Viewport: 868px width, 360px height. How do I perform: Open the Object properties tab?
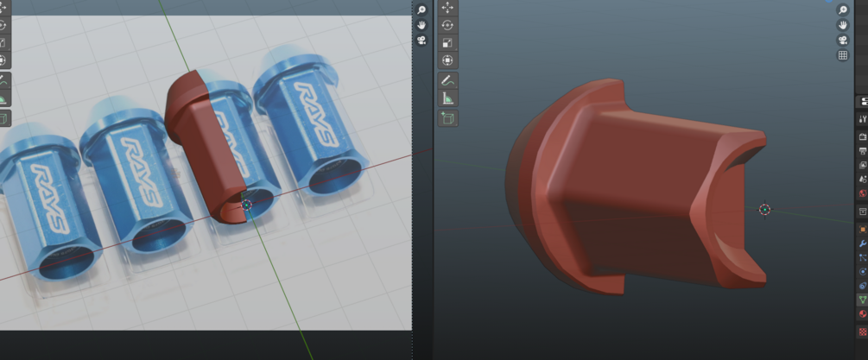[x=863, y=229]
